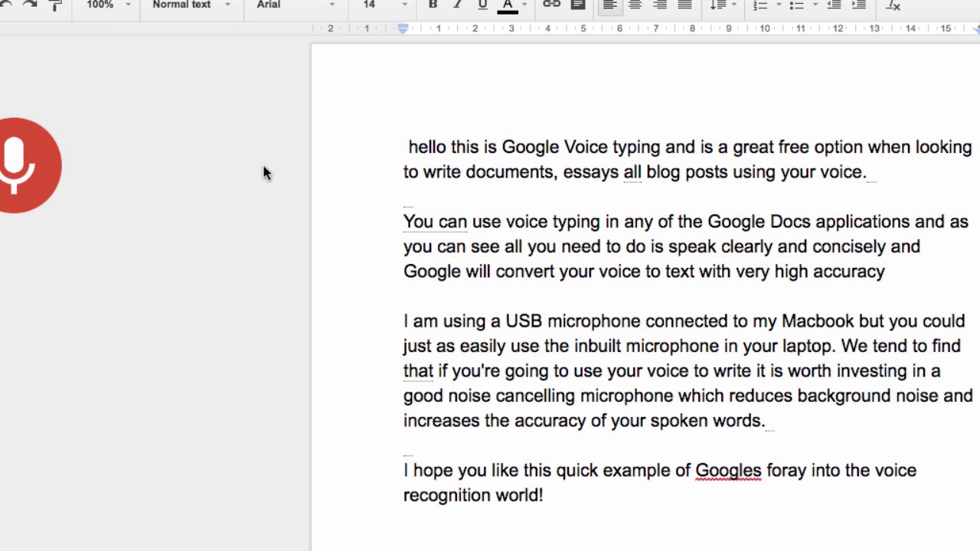Open the text color picker

coord(508,5)
